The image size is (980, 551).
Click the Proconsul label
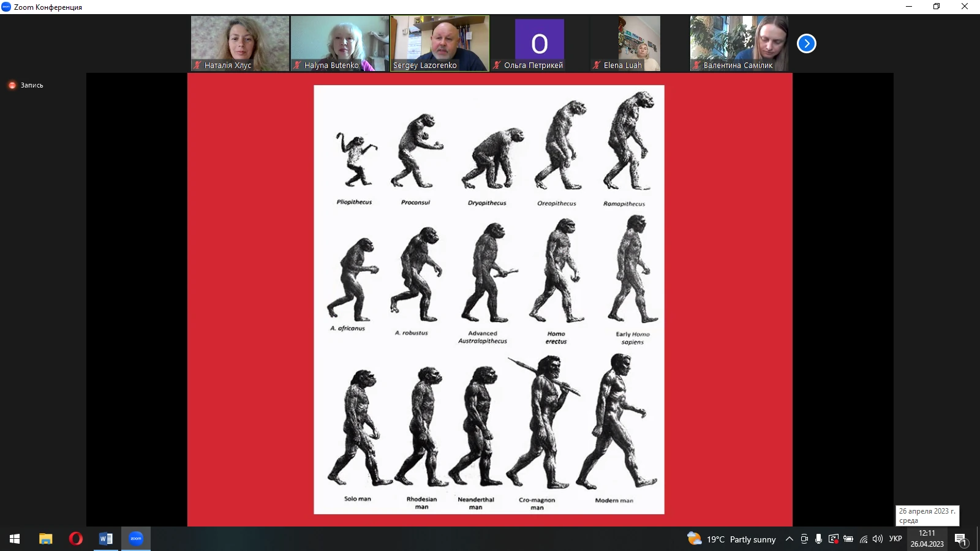coord(415,202)
